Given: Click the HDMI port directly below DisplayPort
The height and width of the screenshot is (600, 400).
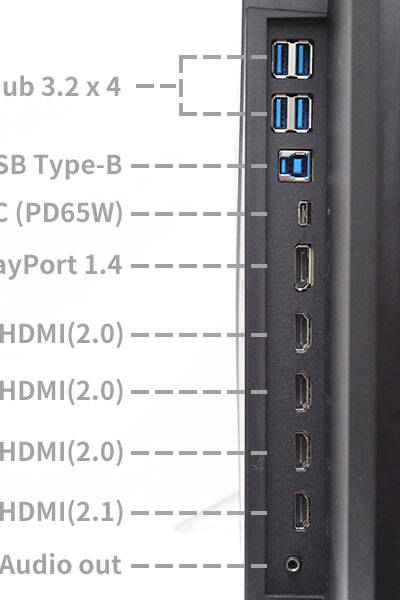Looking at the screenshot, I should [x=302, y=333].
